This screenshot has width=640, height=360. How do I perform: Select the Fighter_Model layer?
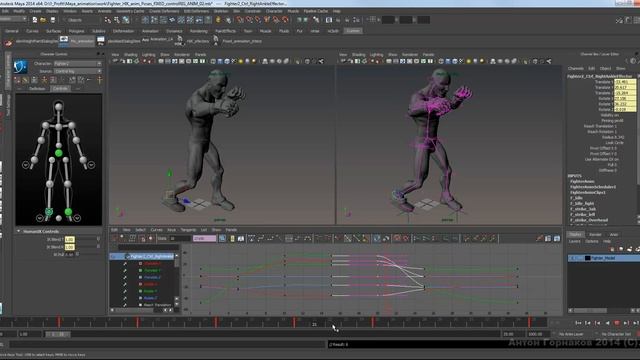(x=603, y=258)
